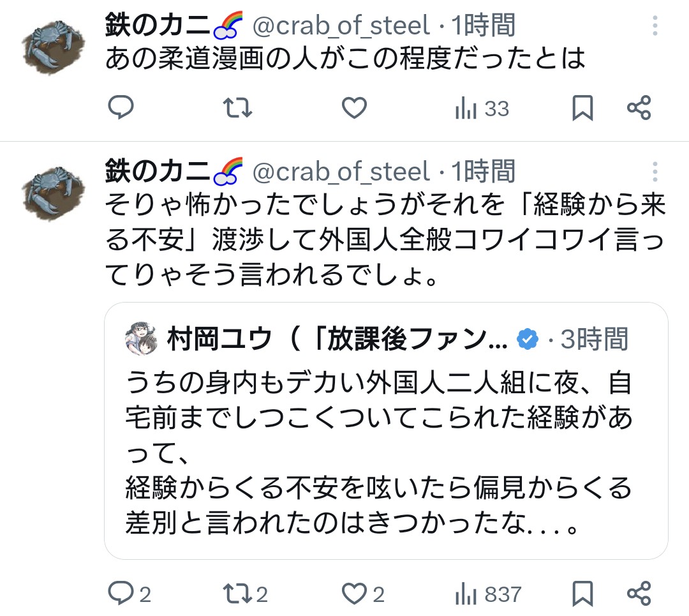Retweet the second tweet with 2 retweets
Image resolution: width=689 pixels, height=616 pixels.
(x=239, y=594)
